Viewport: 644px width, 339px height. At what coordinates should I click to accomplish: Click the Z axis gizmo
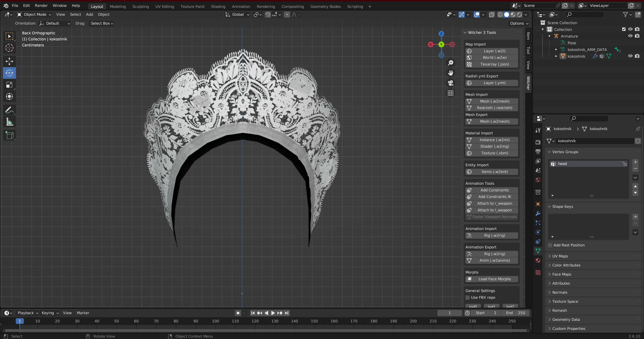point(441,34)
